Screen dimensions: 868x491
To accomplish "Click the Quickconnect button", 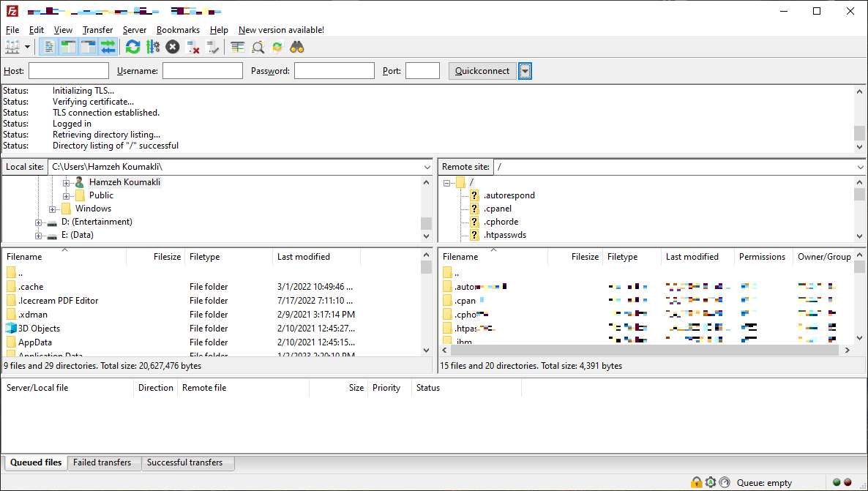I will coord(482,71).
